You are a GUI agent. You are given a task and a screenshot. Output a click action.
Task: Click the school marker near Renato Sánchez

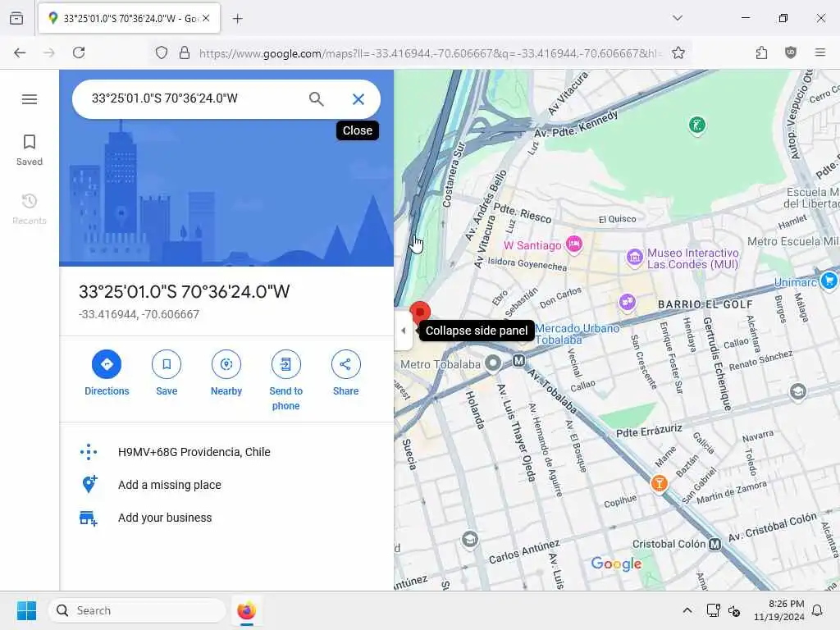[797, 391]
